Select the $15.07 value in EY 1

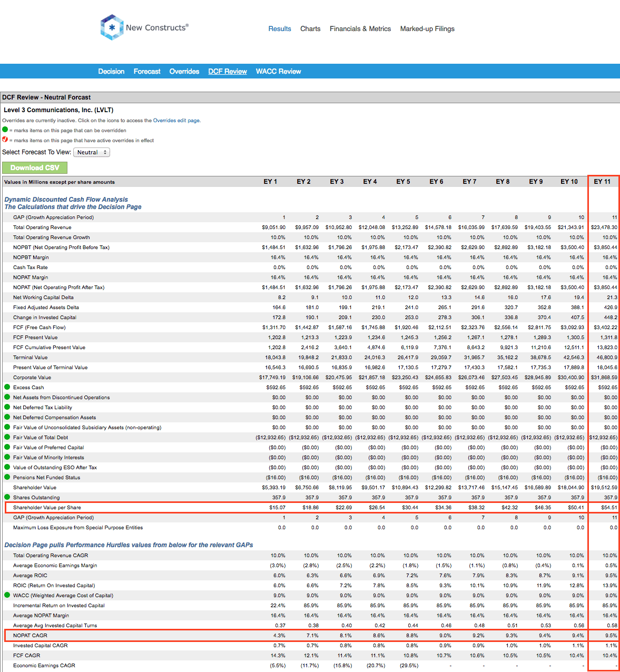[x=277, y=508]
